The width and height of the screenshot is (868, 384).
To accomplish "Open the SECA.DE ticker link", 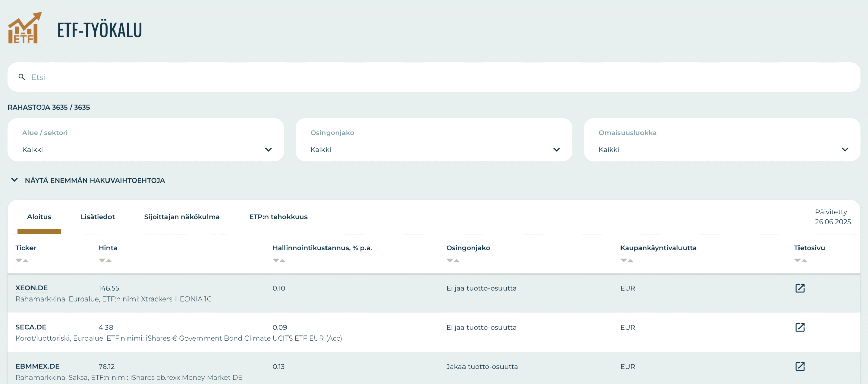I will point(31,327).
